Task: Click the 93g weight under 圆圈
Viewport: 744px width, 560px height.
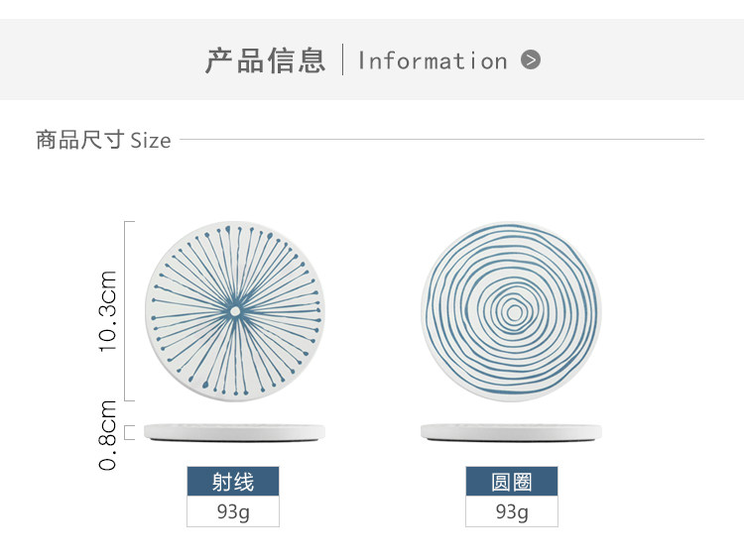Action: [x=512, y=511]
